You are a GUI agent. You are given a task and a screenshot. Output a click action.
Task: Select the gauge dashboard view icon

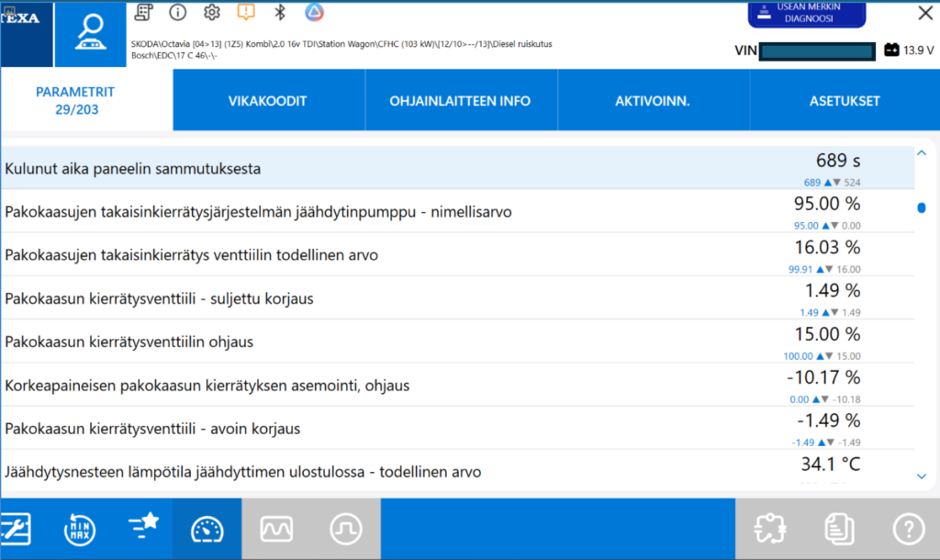click(x=207, y=529)
